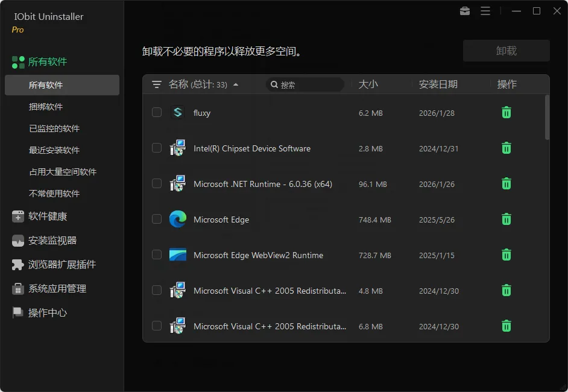Image resolution: width=568 pixels, height=392 pixels.
Task: Open 安装监视器 section
Action: pyautogui.click(x=52, y=241)
